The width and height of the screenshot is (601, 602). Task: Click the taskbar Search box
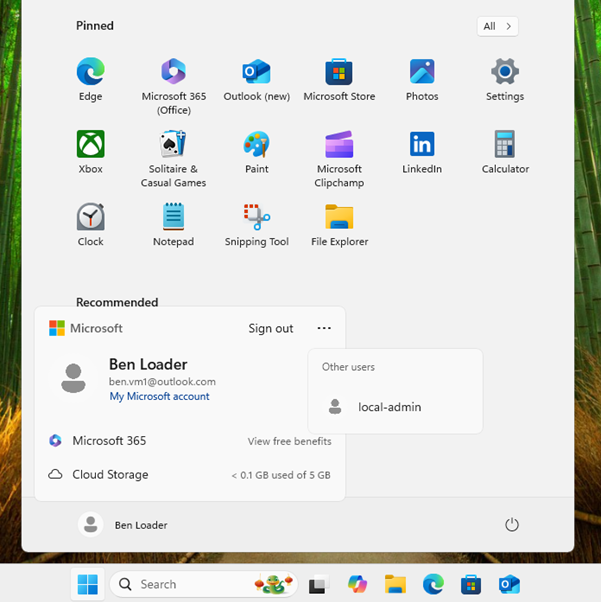point(204,584)
